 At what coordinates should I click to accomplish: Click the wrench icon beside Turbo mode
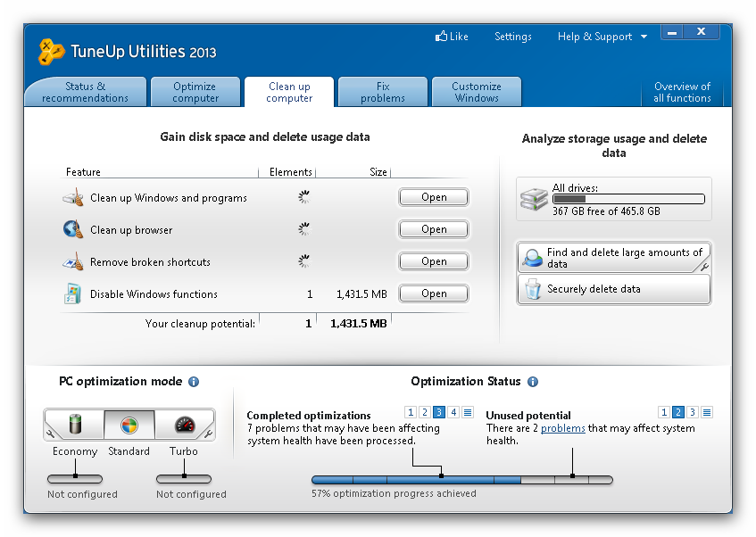click(208, 434)
